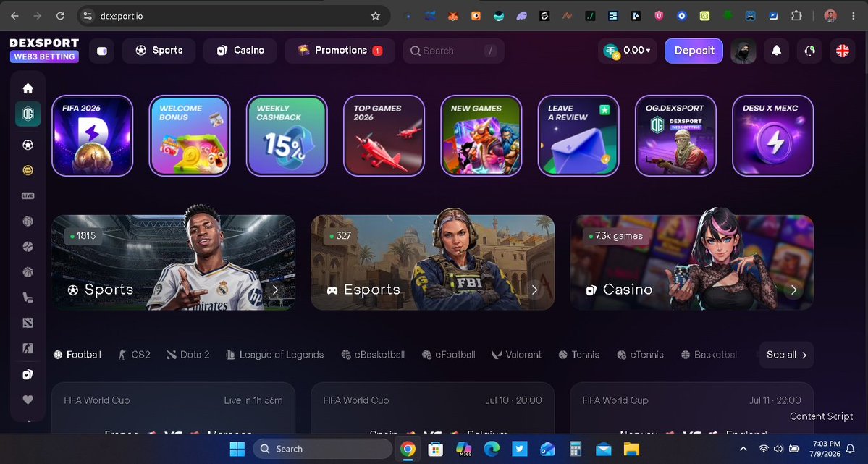Select the basketball sidebar icon

click(x=28, y=272)
